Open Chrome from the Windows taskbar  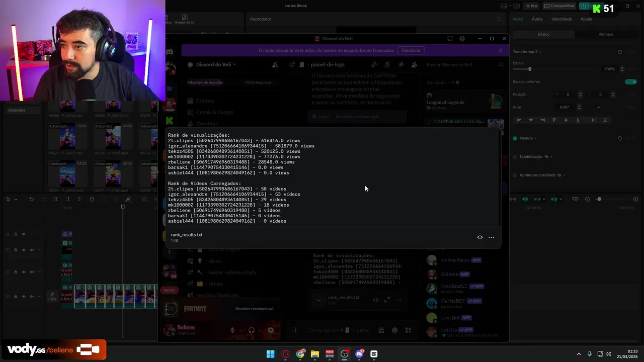pyautogui.click(x=300, y=354)
